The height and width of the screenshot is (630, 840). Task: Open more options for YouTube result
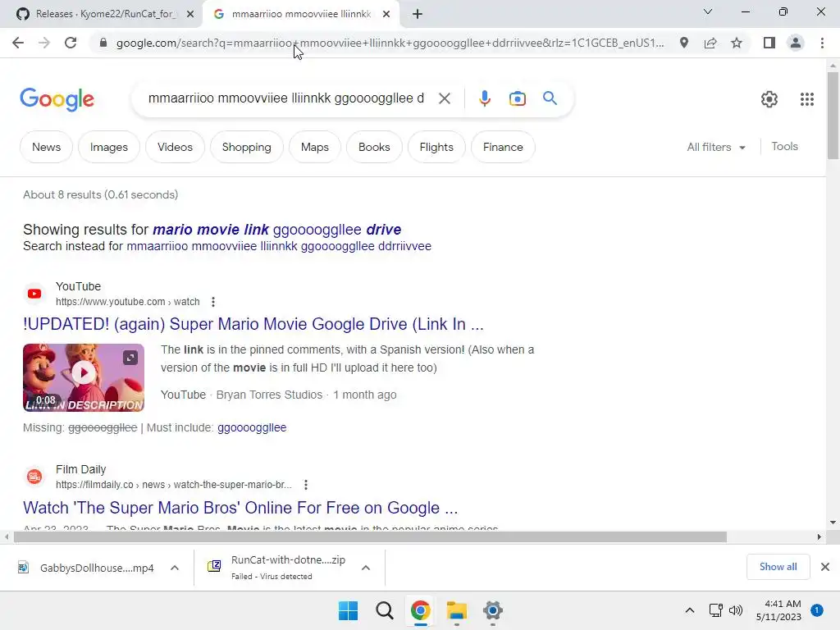213,302
